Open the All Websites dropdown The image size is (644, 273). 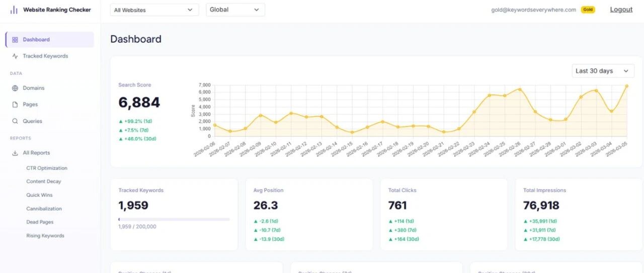click(x=154, y=10)
